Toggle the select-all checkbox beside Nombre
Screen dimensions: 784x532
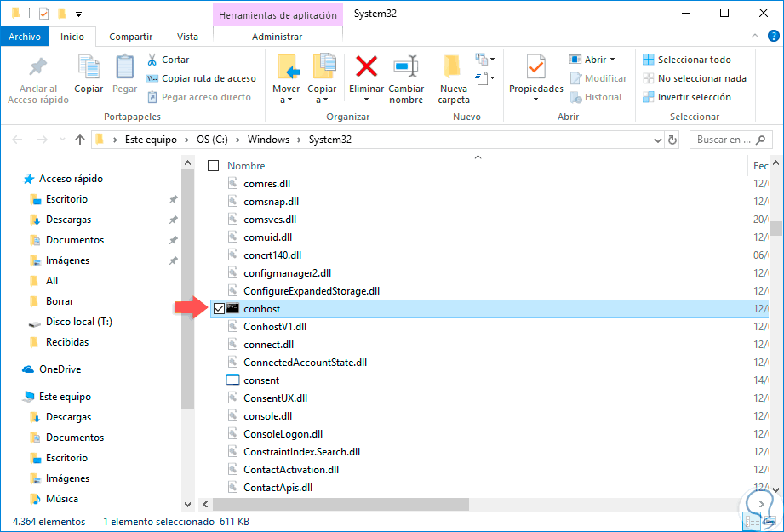coord(214,165)
